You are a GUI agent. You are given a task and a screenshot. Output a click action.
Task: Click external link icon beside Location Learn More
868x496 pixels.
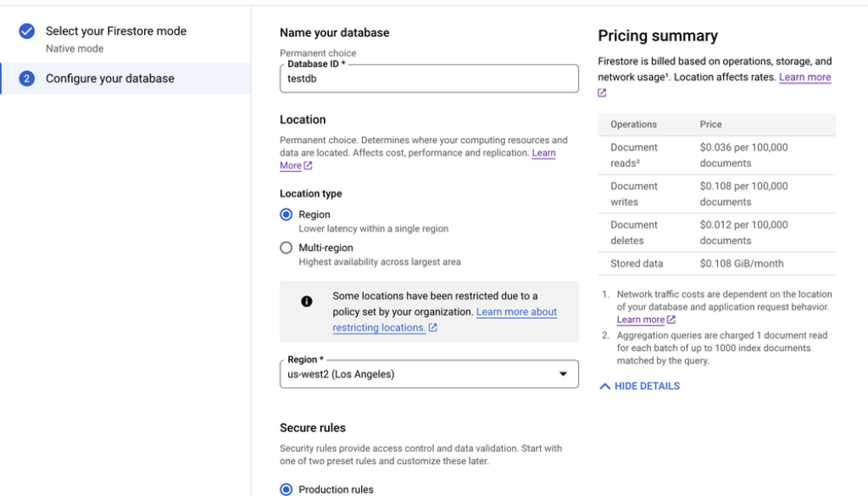[309, 166]
